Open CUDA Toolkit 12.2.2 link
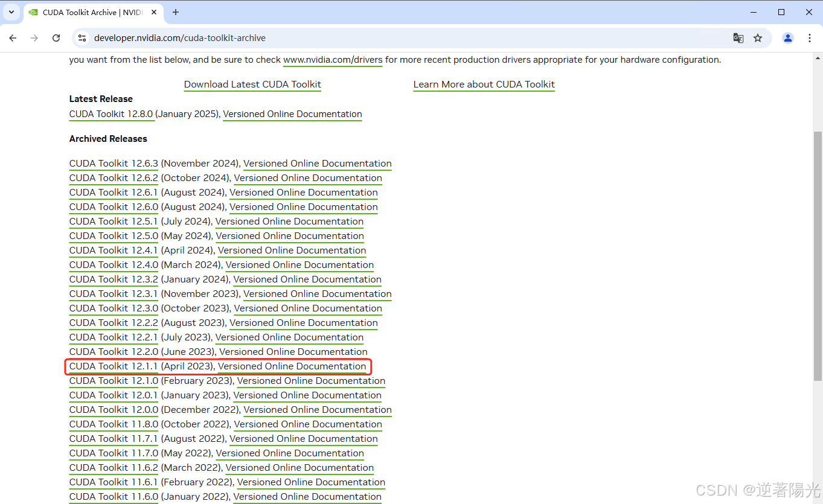Screen dimensions: 823x504 114,323
